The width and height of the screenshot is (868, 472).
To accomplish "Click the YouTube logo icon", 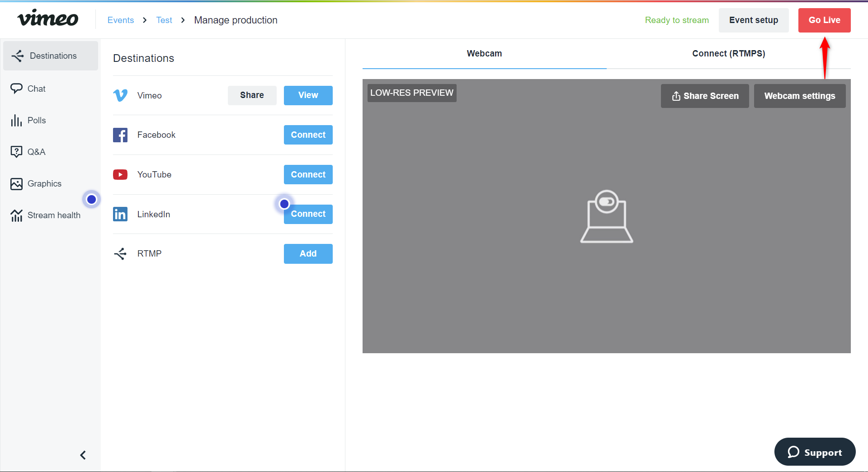I will 120,174.
